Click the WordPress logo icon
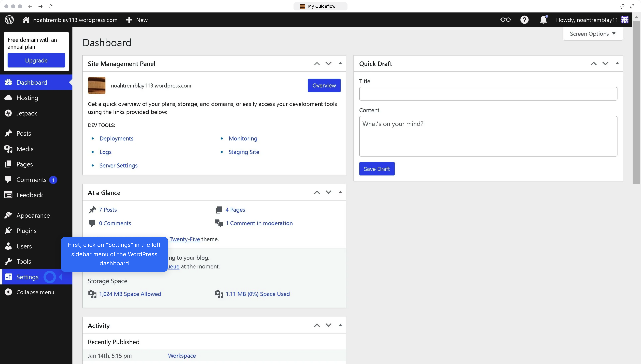Screen dimensions: 641x364 (9, 20)
